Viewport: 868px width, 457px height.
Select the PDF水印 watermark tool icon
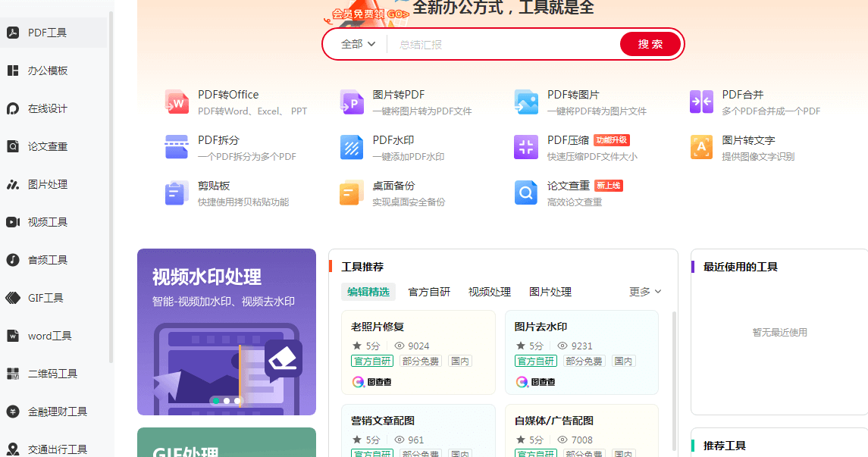tap(351, 147)
